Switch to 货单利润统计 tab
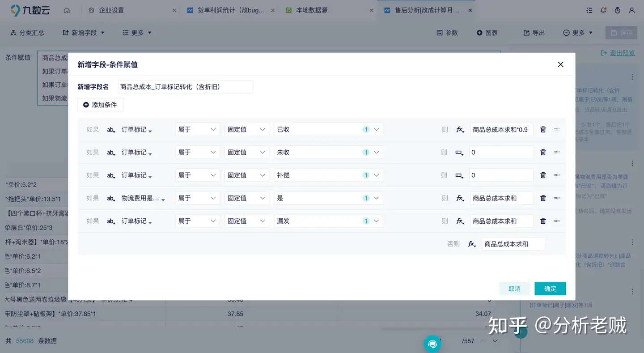This screenshot has width=644, height=353. (x=231, y=10)
